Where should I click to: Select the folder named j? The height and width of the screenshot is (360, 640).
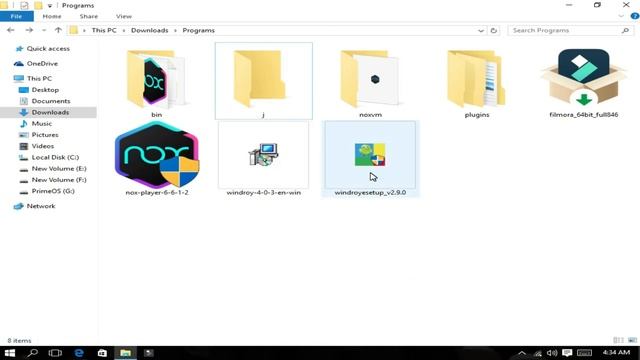pos(263,81)
